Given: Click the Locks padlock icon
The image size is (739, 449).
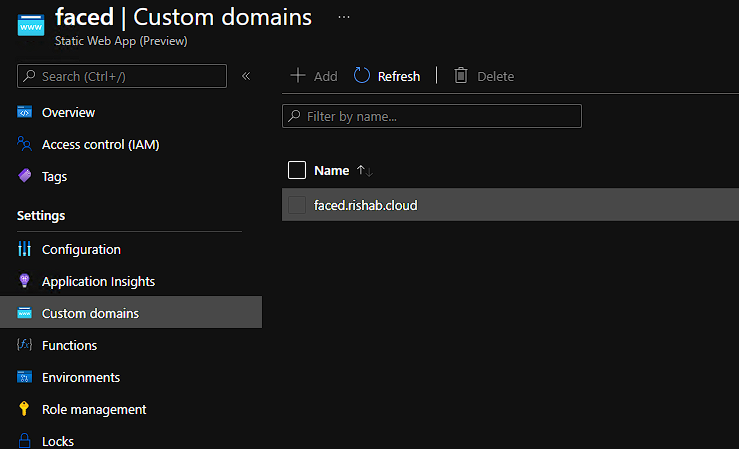Looking at the screenshot, I should 25,441.
